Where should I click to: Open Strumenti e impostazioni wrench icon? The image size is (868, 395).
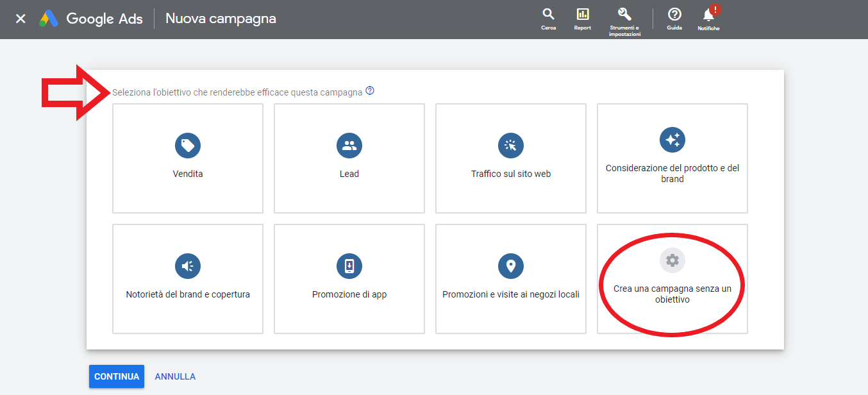pyautogui.click(x=624, y=15)
